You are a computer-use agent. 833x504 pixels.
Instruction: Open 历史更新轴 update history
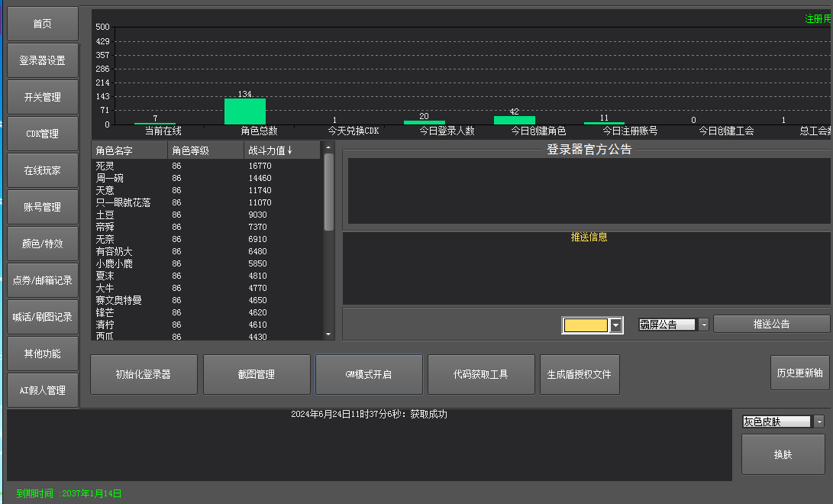click(799, 373)
